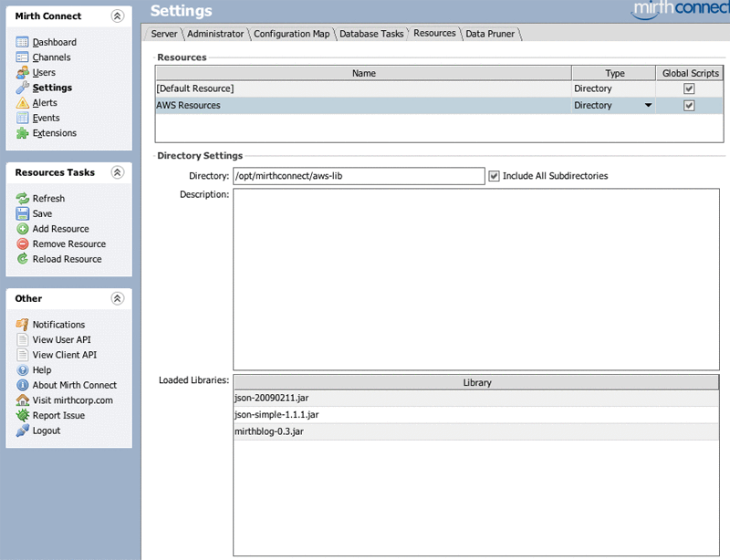Click the Type column header
Screen dimensions: 730x560
click(614, 73)
